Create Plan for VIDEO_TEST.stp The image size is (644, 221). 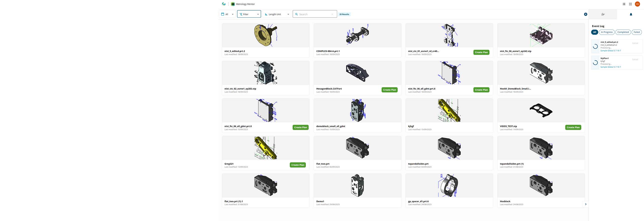pos(573,127)
